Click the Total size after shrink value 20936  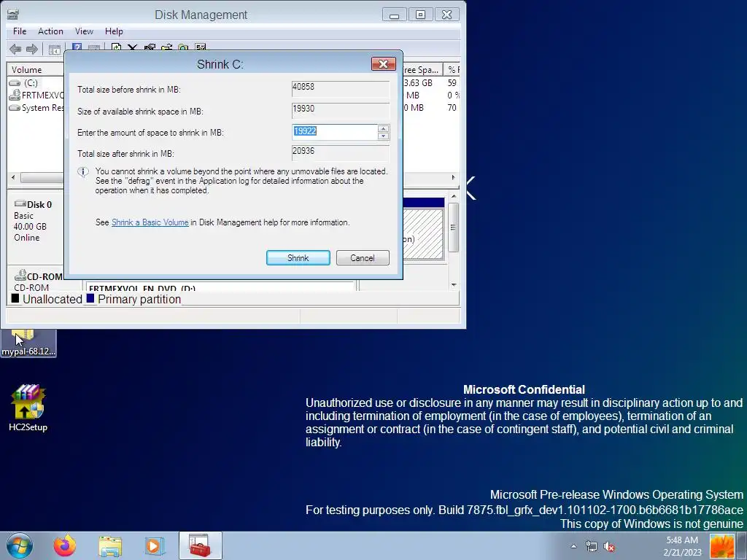[x=341, y=153]
